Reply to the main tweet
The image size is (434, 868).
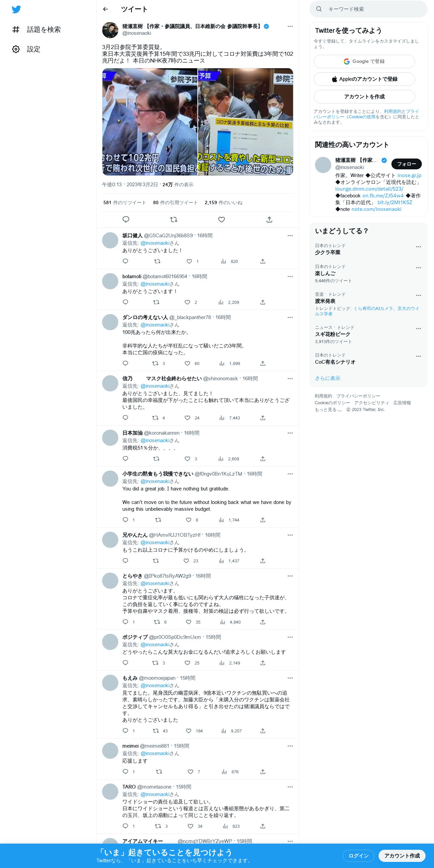click(x=126, y=219)
